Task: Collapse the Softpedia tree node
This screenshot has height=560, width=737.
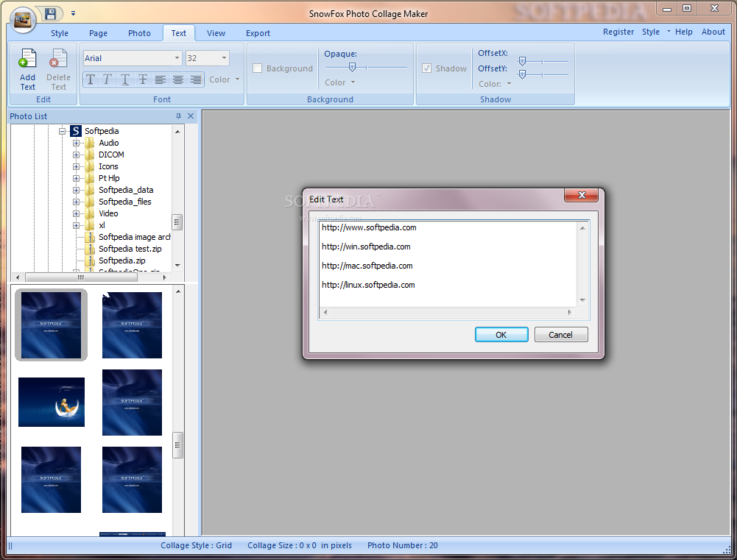Action: [62, 131]
